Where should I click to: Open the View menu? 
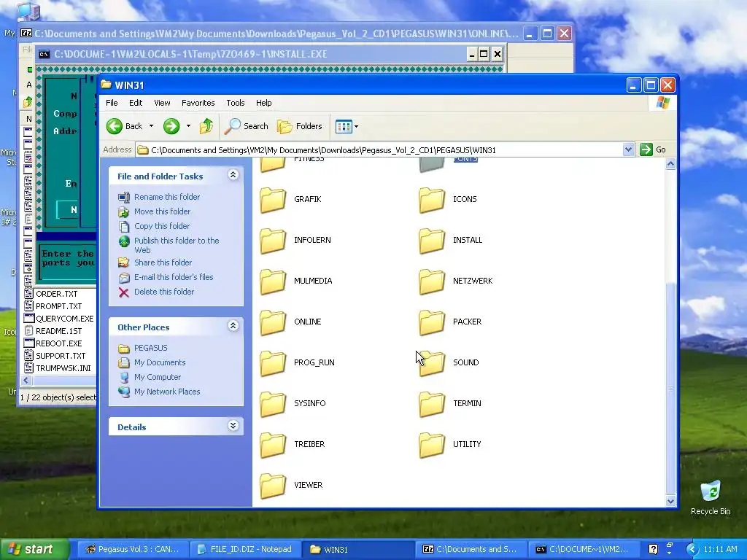[x=162, y=103]
